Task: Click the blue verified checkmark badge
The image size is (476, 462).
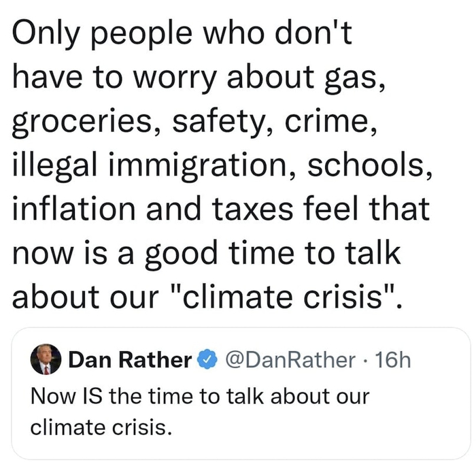Action: pos(207,360)
